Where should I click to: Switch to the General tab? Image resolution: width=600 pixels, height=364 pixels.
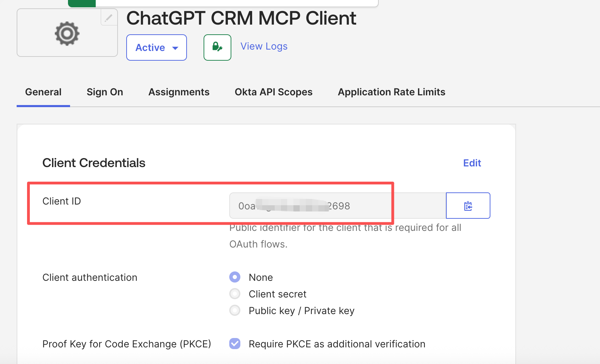pos(43,92)
